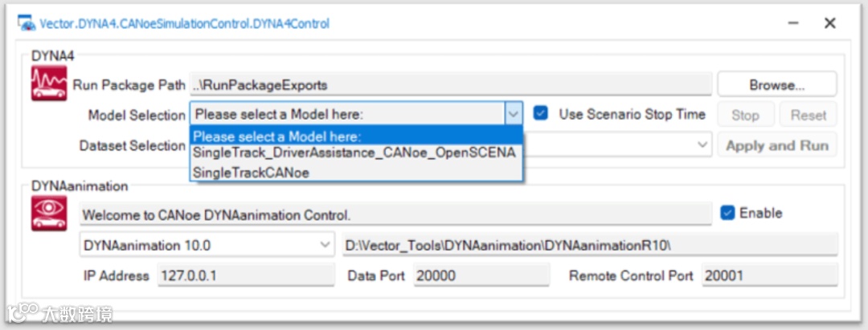Image resolution: width=868 pixels, height=330 pixels.
Task: Click the application icon in title bar
Action: point(28,23)
